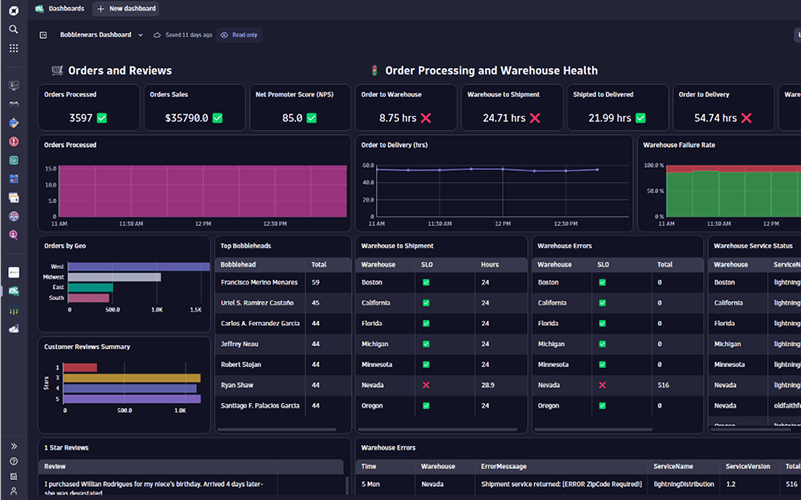Click the help question mark icon
Image resolution: width=801 pixels, height=500 pixels.
click(13, 461)
